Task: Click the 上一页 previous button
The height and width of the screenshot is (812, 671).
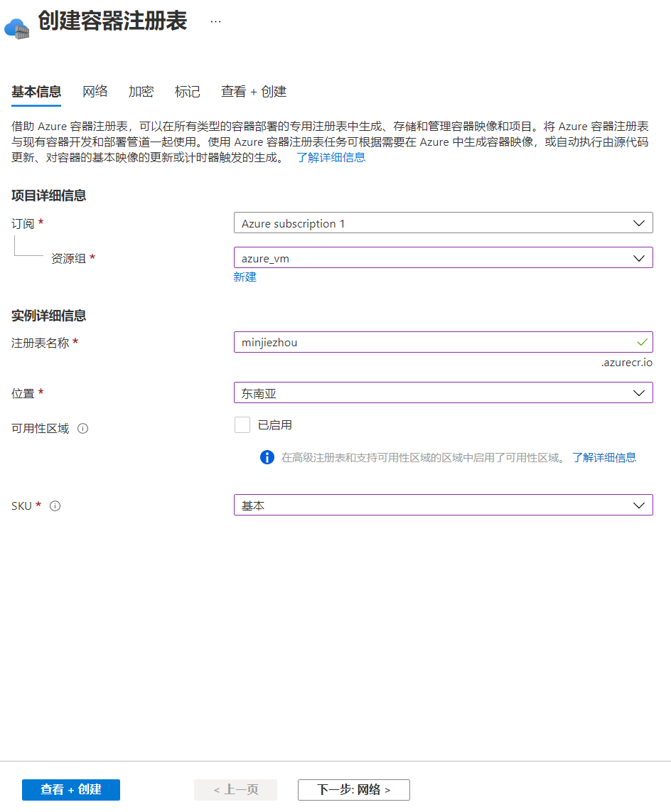Action: coord(235,790)
